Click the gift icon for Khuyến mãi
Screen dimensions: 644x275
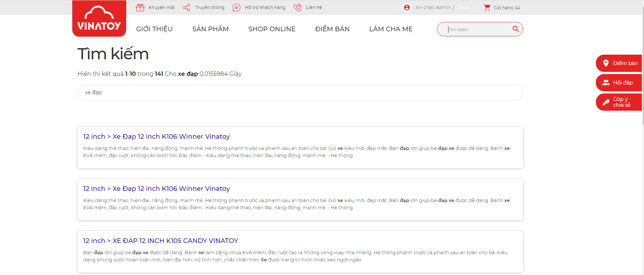[x=140, y=8]
